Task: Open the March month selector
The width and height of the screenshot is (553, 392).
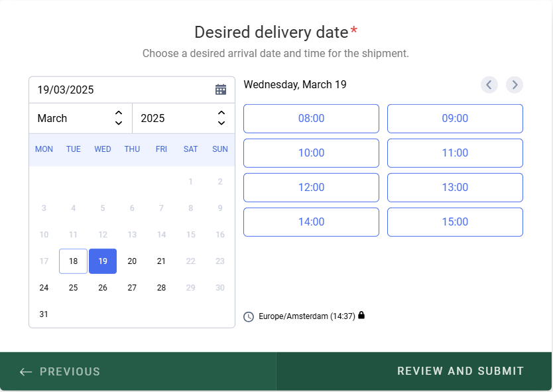Action: 81,118
